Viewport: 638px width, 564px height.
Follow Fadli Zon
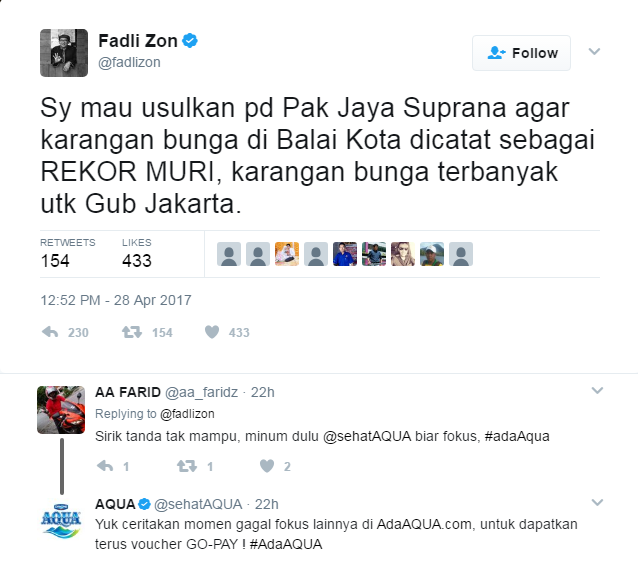coord(521,53)
